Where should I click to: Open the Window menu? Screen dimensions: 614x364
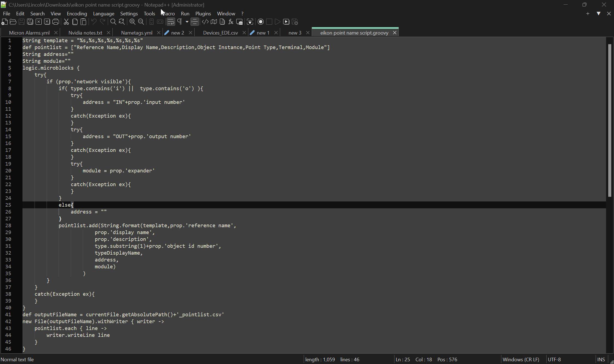point(226,13)
